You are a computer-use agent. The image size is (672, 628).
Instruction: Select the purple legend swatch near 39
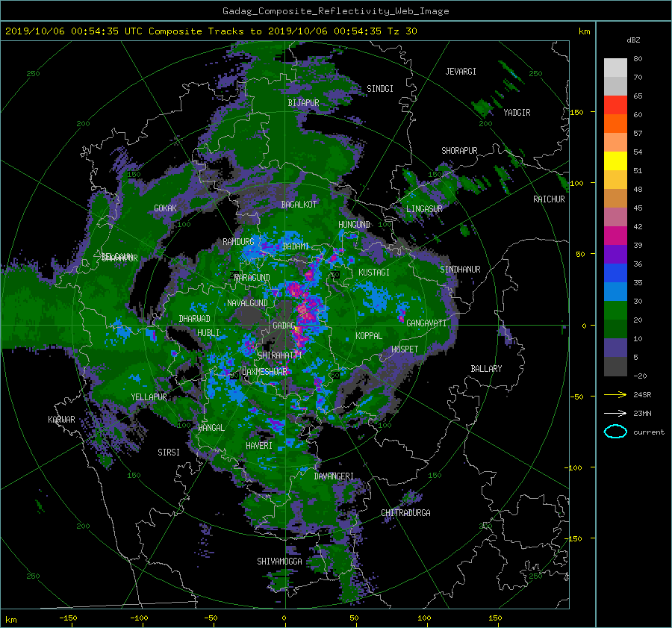click(615, 255)
